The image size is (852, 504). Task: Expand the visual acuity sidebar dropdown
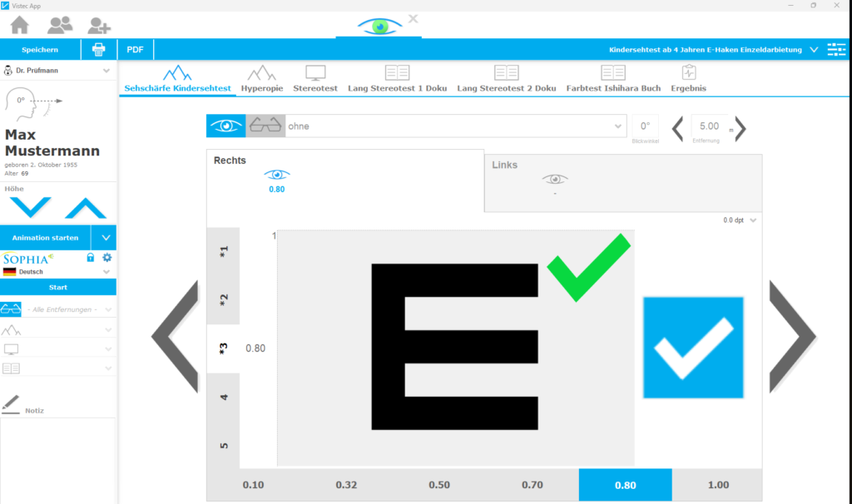[108, 329]
